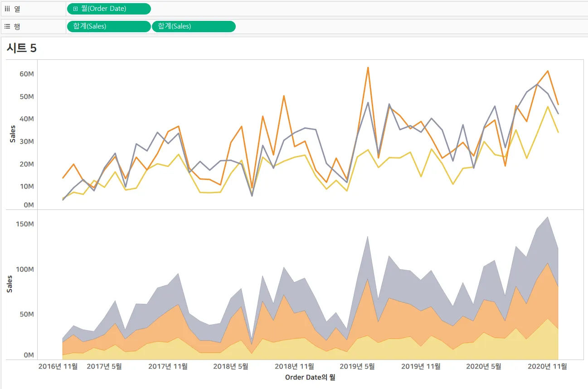Click the yellow line's highest peak in late 2020
This screenshot has width=588, height=389.
coord(548,107)
